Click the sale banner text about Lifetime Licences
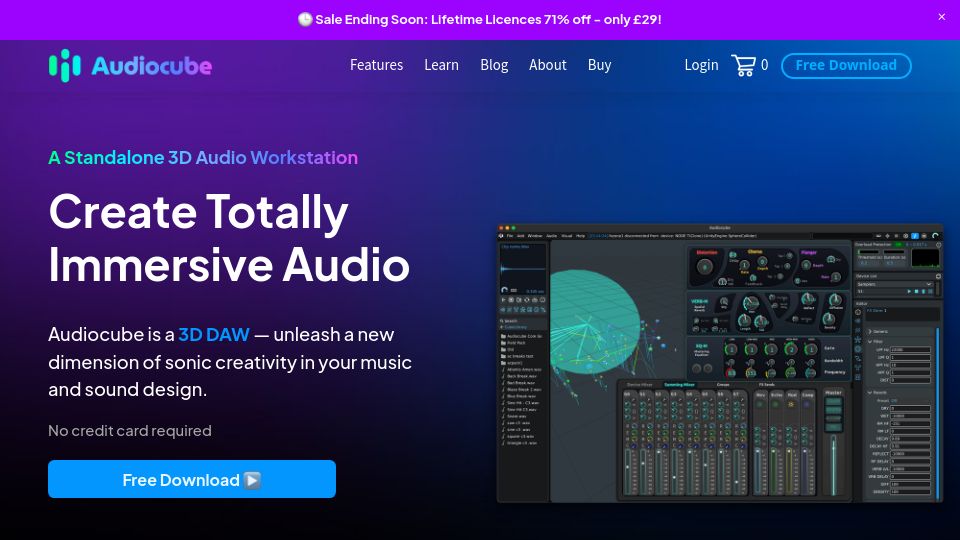 (x=488, y=20)
